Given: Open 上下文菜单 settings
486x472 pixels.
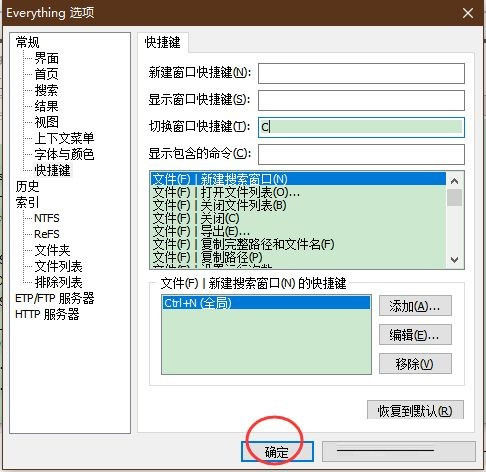Looking at the screenshot, I should click(64, 138).
